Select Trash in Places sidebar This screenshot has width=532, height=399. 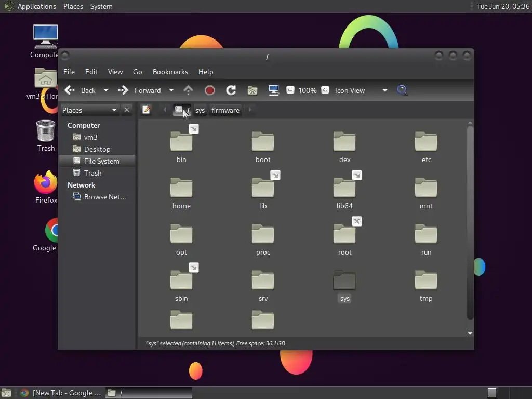click(97, 173)
